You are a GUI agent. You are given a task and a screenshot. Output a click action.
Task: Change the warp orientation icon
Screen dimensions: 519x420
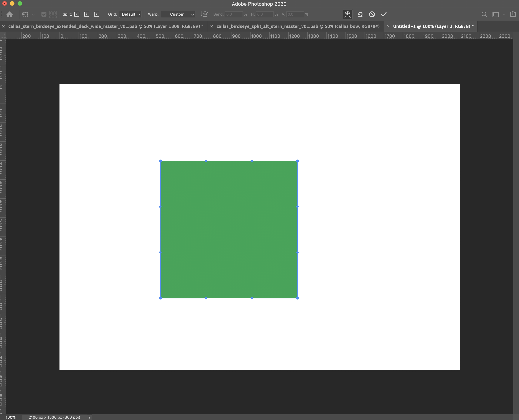pyautogui.click(x=204, y=14)
